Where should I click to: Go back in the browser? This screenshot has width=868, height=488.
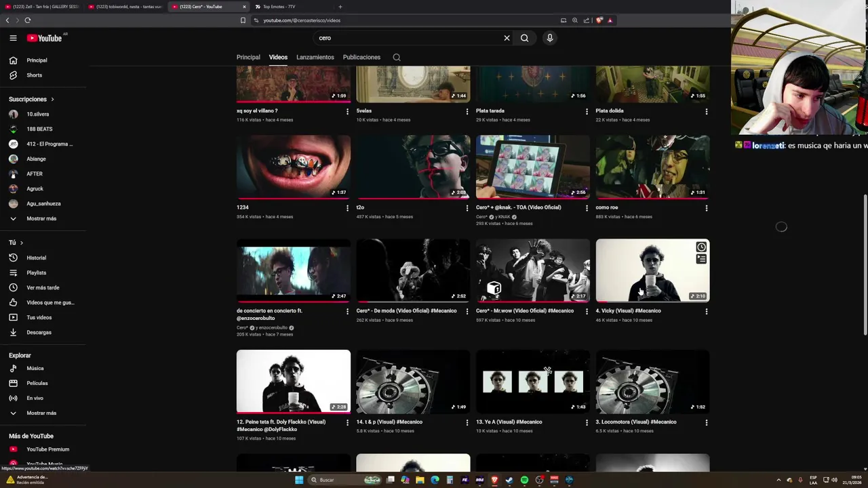(7, 20)
